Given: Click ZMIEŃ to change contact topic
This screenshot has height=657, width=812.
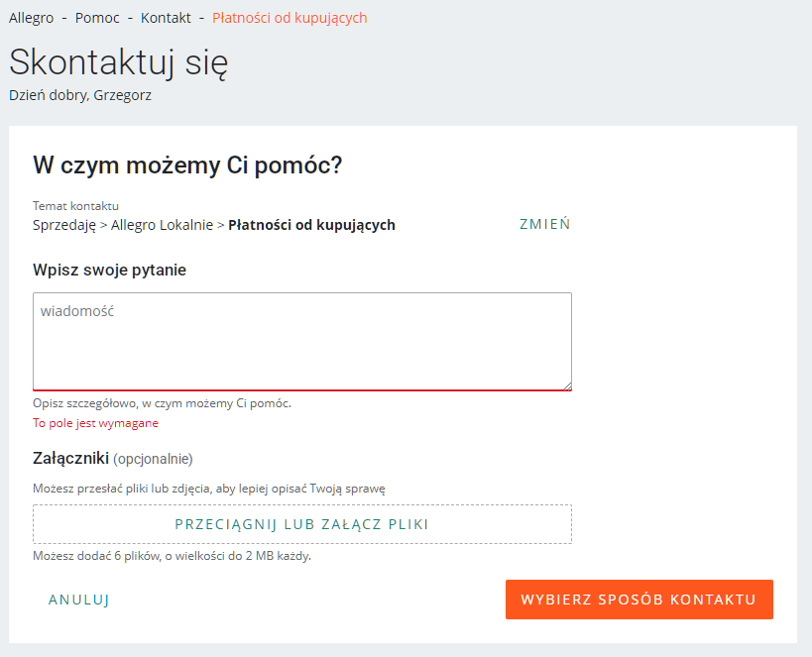Looking at the screenshot, I should point(544,224).
